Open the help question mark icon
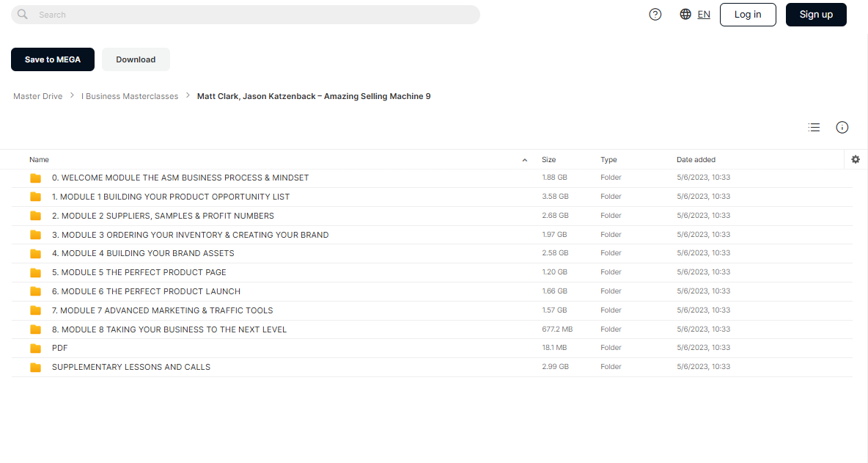This screenshot has width=868, height=463. 655,15
